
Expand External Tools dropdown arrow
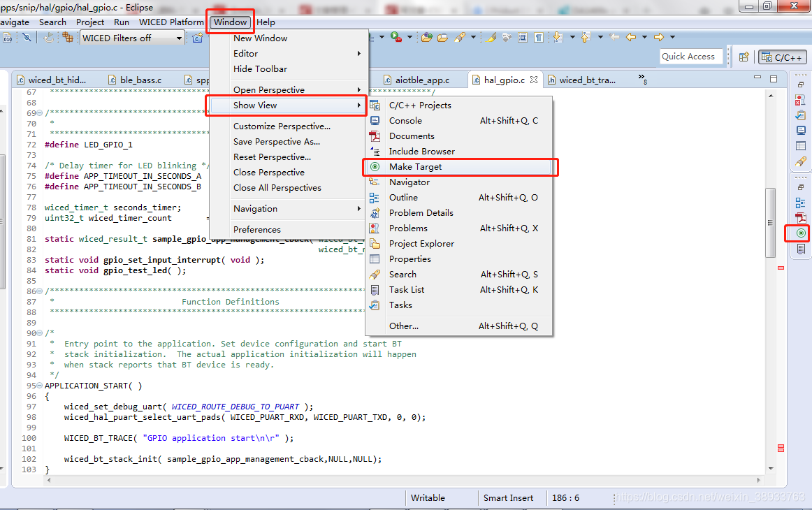point(409,37)
